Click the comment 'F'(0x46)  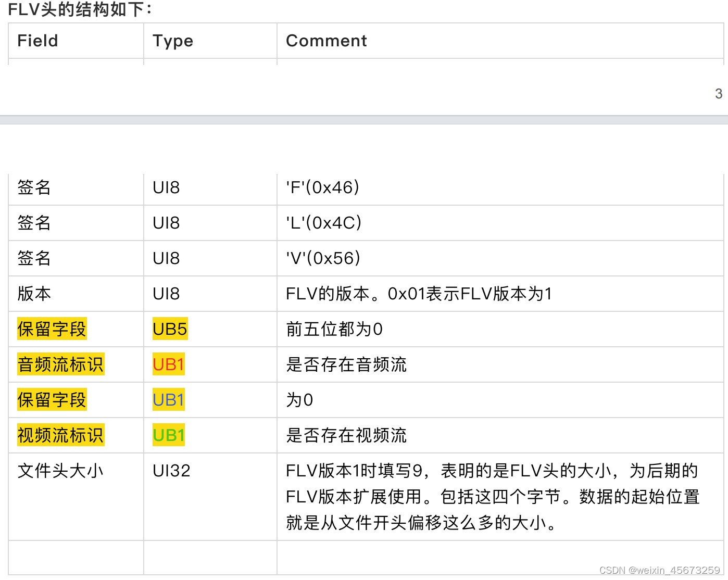pyautogui.click(x=323, y=187)
